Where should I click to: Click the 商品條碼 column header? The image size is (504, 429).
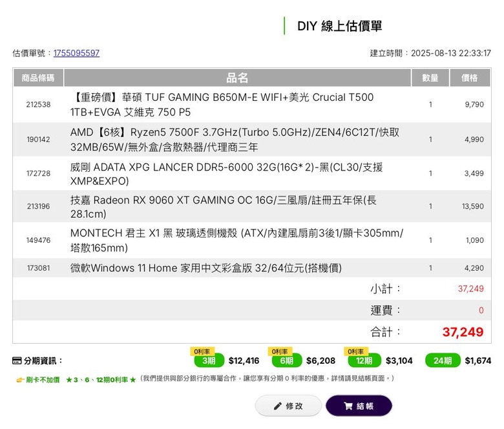(38, 78)
